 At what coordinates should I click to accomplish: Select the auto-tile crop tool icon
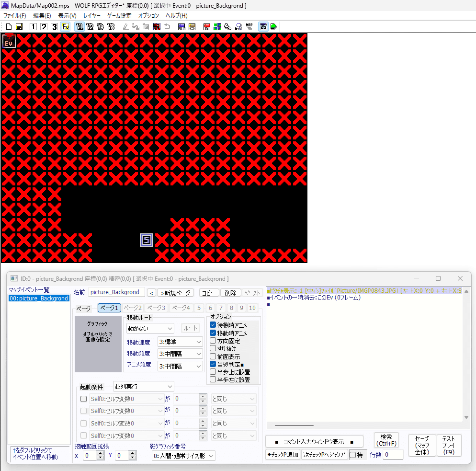146,27
